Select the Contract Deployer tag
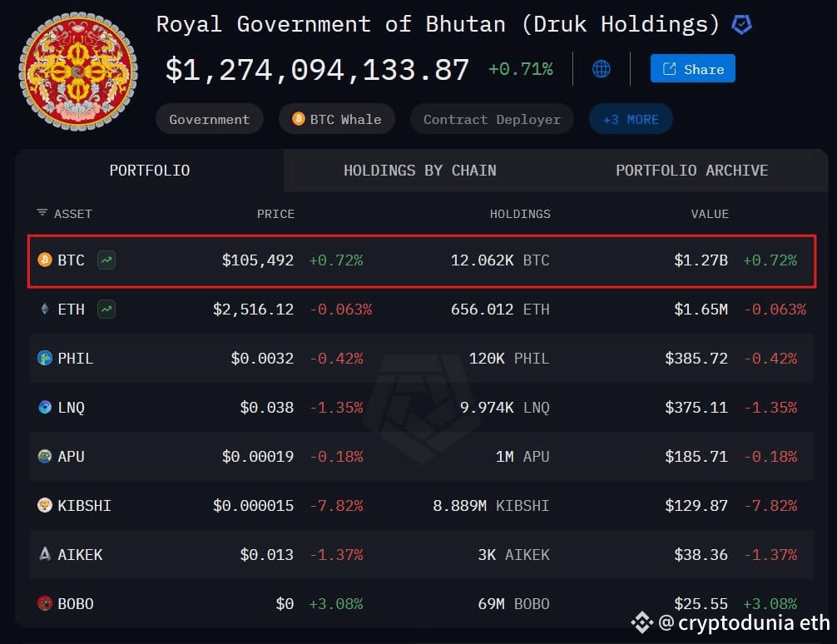The image size is (837, 644). coord(492,119)
